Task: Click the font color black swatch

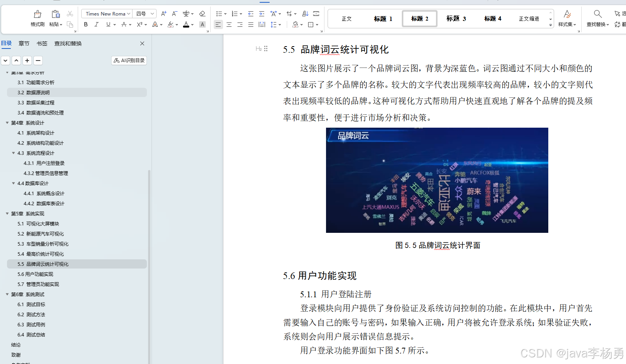Action: click(186, 24)
